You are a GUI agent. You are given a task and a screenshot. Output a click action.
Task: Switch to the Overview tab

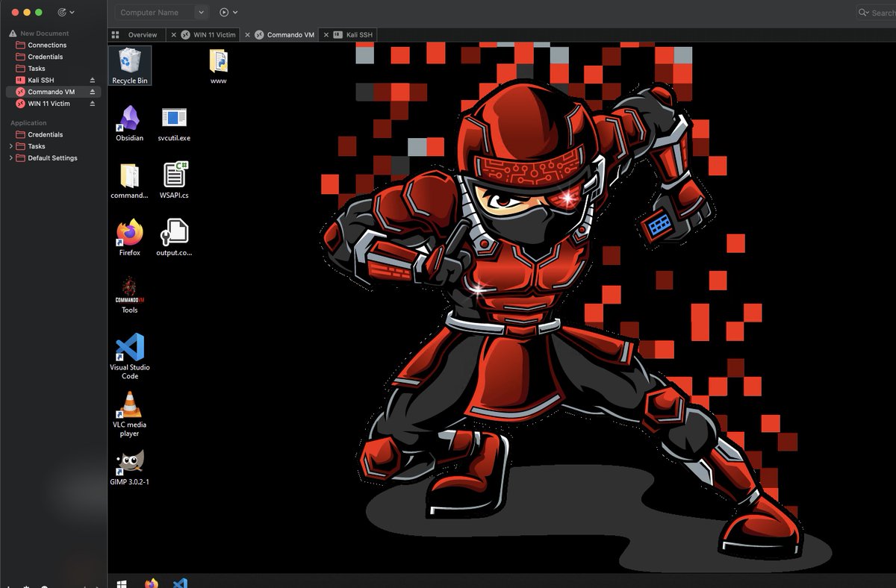[x=136, y=35]
